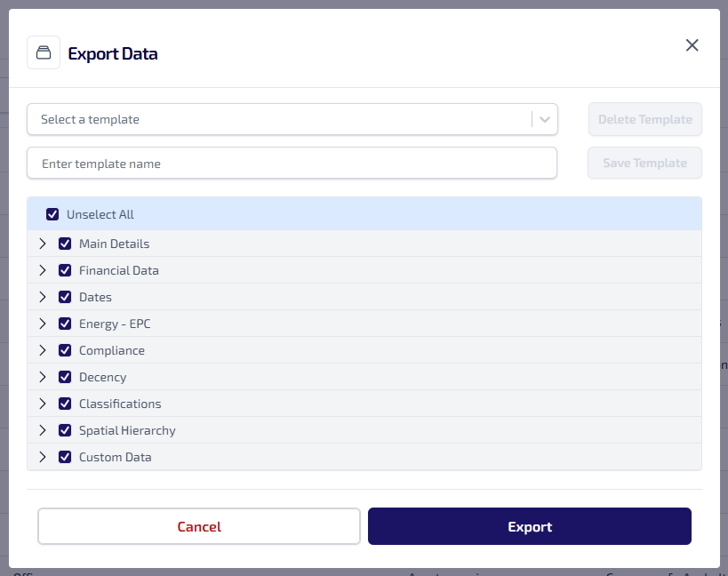
Task: Expand the Dates category chevron
Action: pos(42,297)
